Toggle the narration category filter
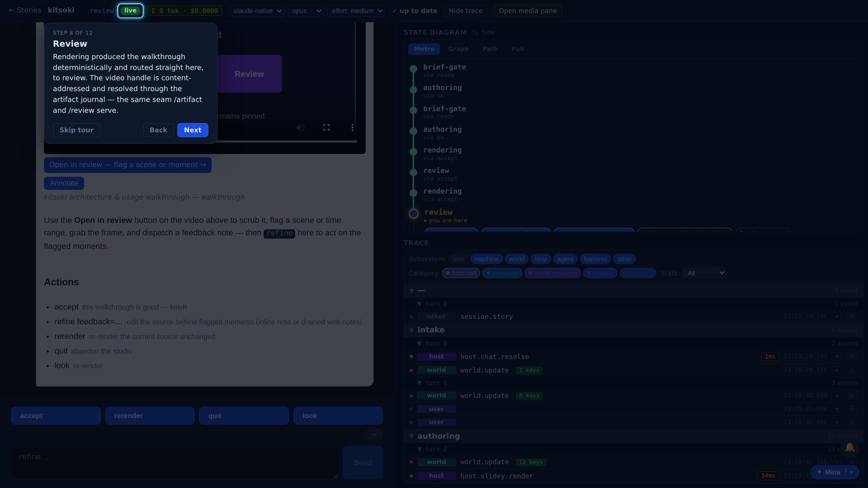Viewport: 868px width, 488px height. [x=502, y=273]
